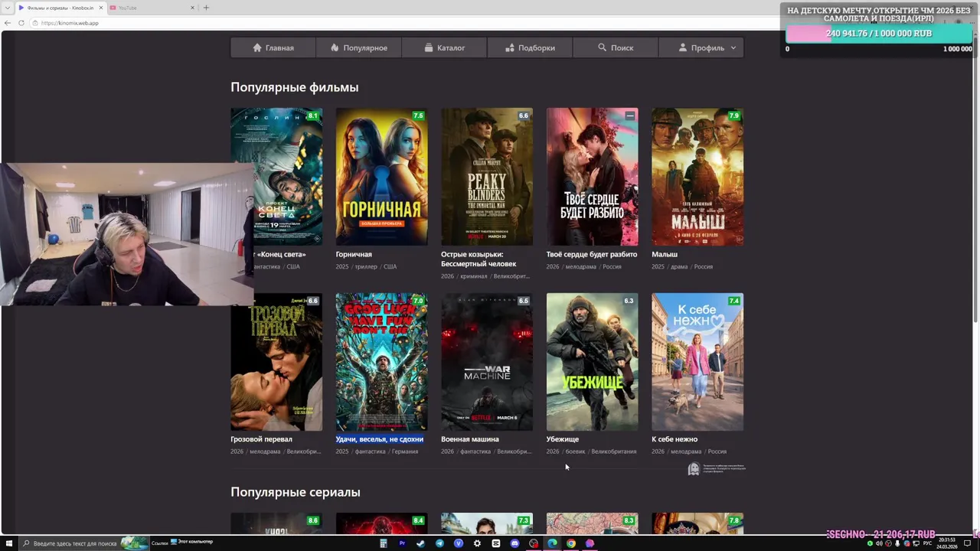Click the Популярные фильмы heading

click(x=295, y=87)
